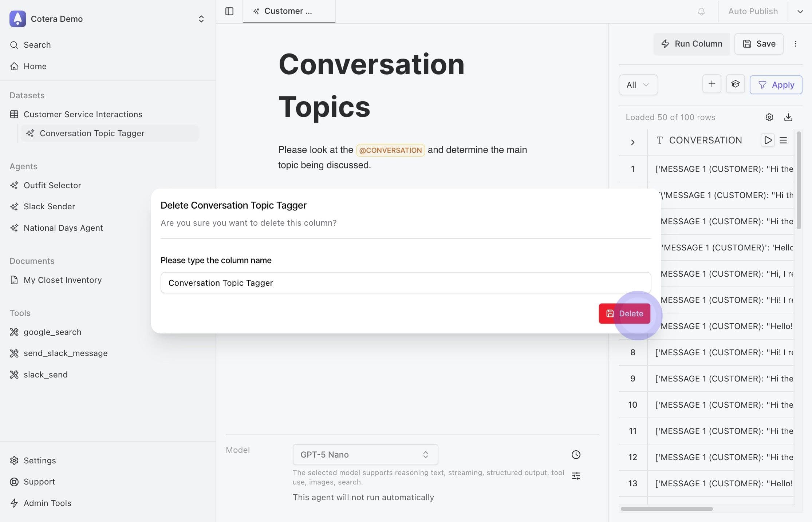Open table settings gear icon
Viewport: 812px width, 522px height.
769,117
